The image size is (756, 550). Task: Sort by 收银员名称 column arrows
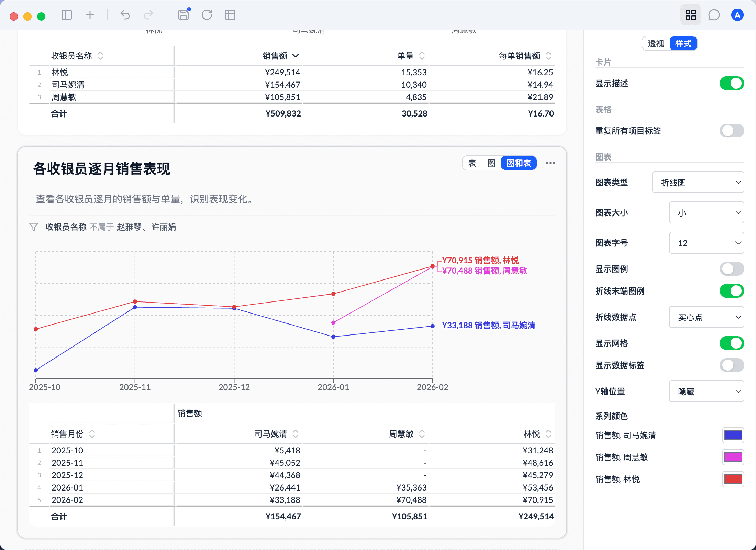(x=100, y=56)
